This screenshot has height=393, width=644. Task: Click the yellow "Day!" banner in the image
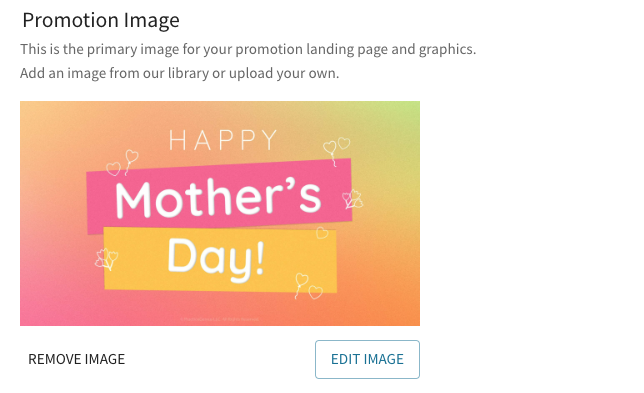pos(221,260)
